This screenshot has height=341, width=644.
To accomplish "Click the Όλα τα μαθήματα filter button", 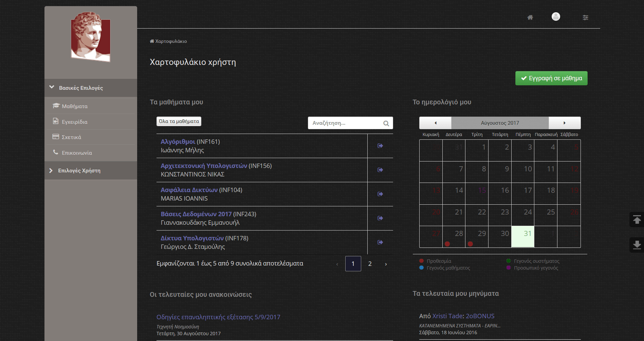I will click(x=179, y=121).
